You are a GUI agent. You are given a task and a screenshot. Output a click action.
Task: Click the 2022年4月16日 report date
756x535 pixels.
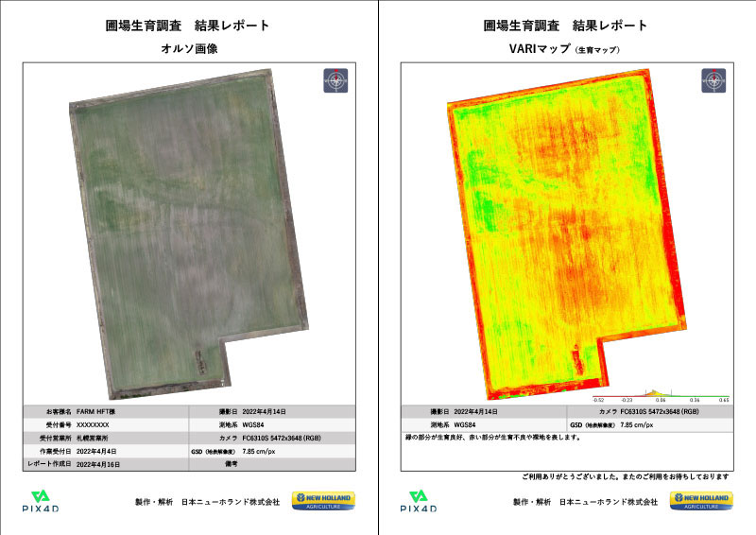(98, 464)
